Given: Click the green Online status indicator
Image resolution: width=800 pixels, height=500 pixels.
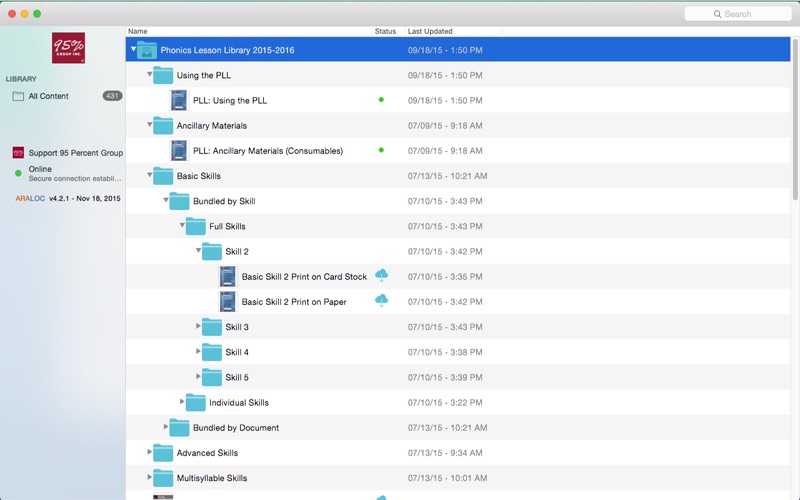Looking at the screenshot, I should click(x=18, y=173).
